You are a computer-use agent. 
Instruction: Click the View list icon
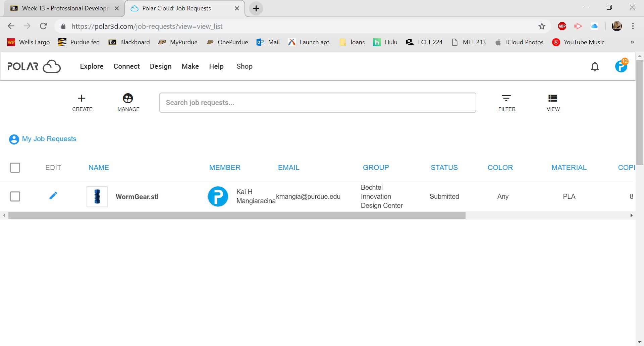click(552, 99)
